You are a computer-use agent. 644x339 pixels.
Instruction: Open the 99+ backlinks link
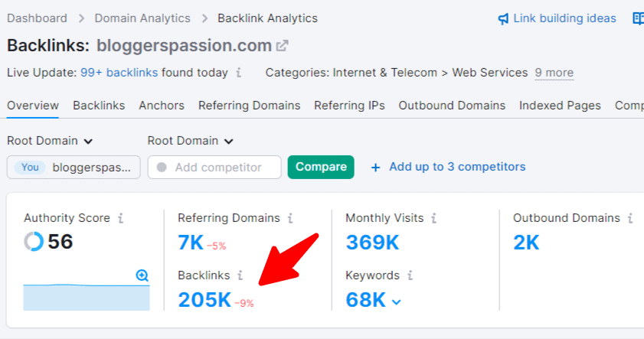[x=119, y=73]
